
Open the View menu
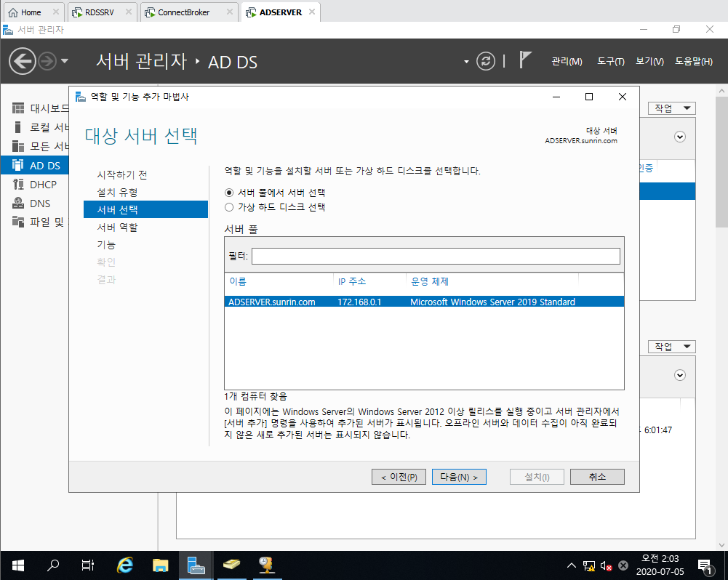649,61
